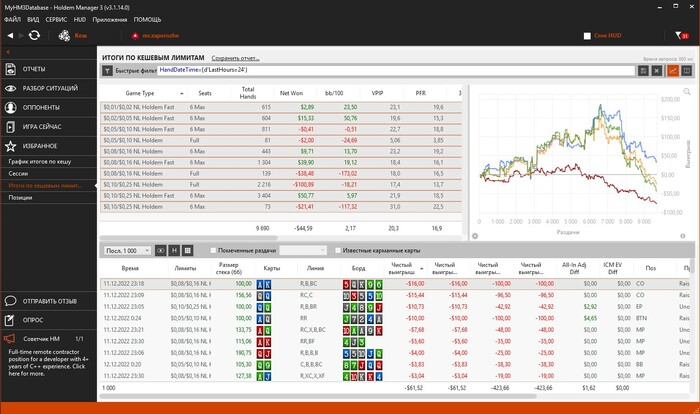Open ВИД menu
700x414 pixels.
tap(33, 20)
